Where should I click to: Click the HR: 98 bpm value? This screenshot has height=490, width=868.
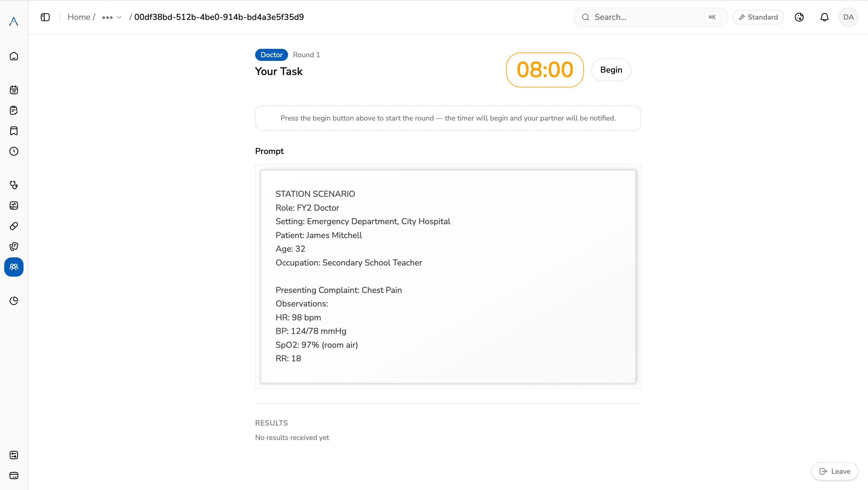(298, 318)
